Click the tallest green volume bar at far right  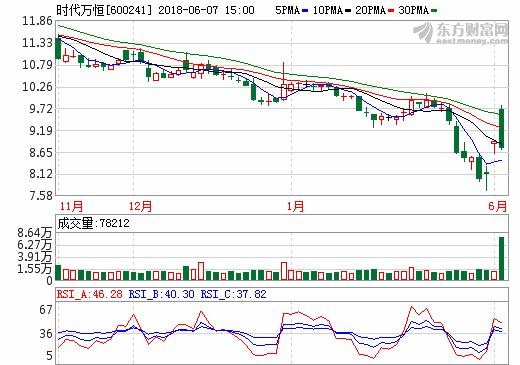pyautogui.click(x=501, y=258)
